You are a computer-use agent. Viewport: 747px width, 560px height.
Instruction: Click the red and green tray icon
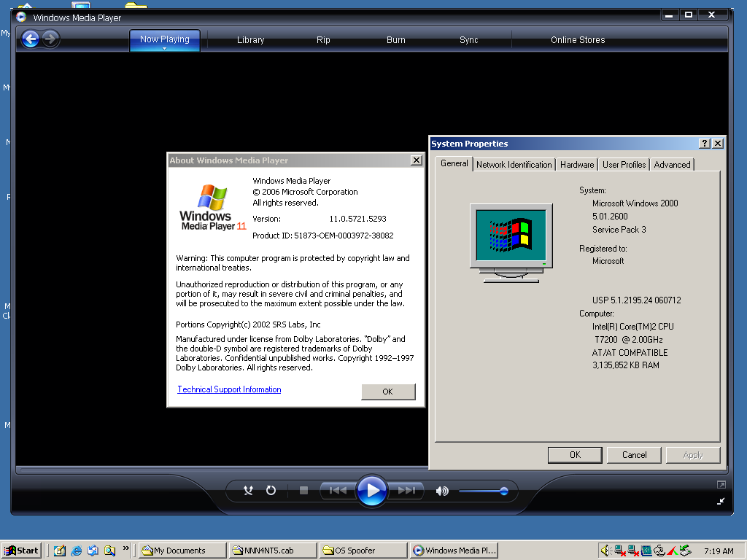point(672,551)
